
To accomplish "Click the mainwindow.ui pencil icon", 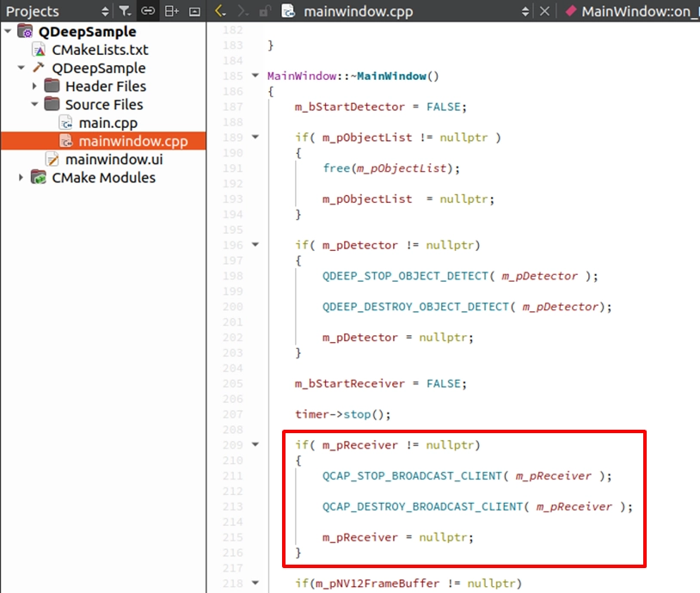I will 52,159.
